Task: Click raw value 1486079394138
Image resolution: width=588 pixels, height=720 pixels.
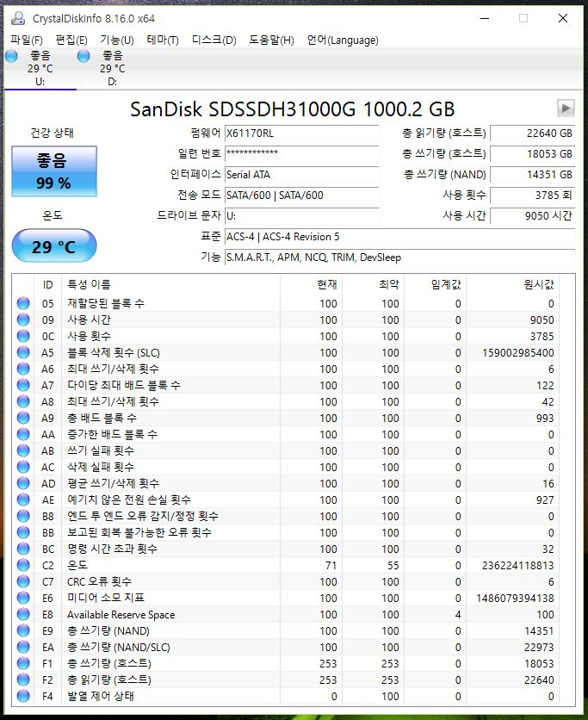Action: coord(515,598)
